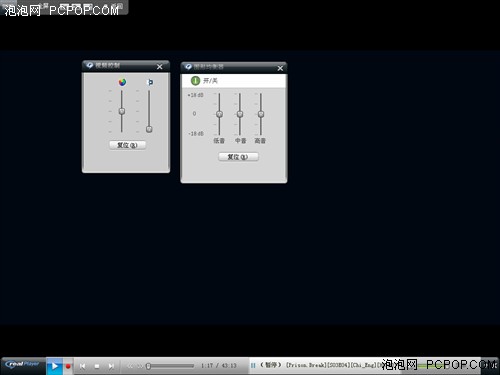The width and height of the screenshot is (500, 375).
Task: Click the color wheel icon in video controls
Action: [122, 82]
